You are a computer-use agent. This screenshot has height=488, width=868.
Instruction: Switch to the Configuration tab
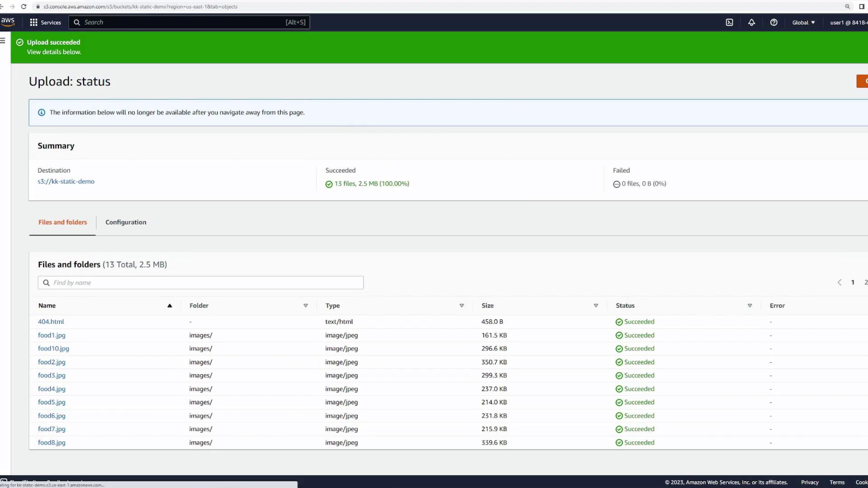[126, 222]
